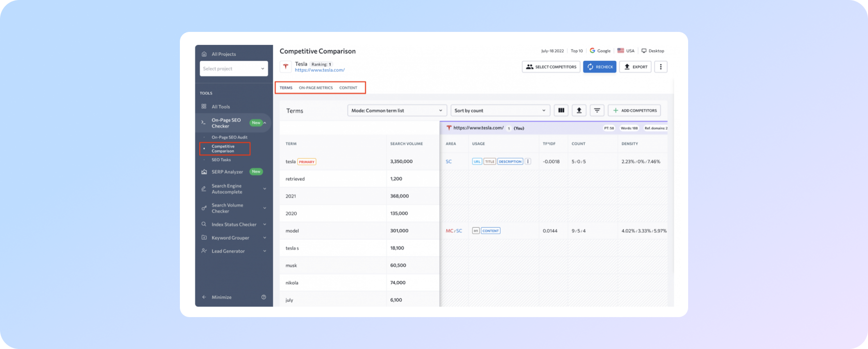
Task: Open the Mode: Common term list dropdown
Action: pyautogui.click(x=397, y=111)
